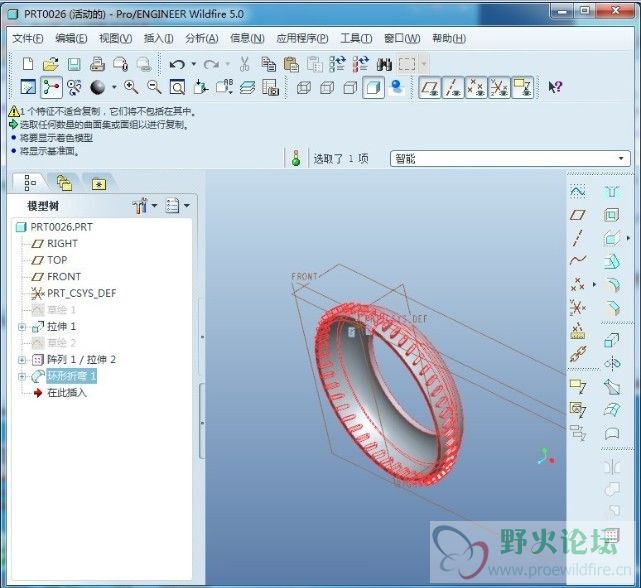Open the Extrude tool in right toolbar
The image size is (641, 588).
tap(612, 340)
